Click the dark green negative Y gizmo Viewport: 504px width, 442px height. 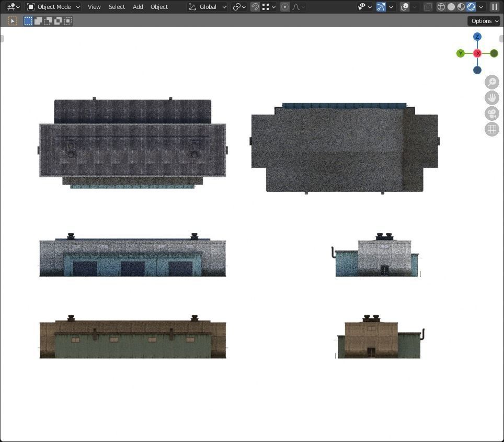[x=494, y=53]
